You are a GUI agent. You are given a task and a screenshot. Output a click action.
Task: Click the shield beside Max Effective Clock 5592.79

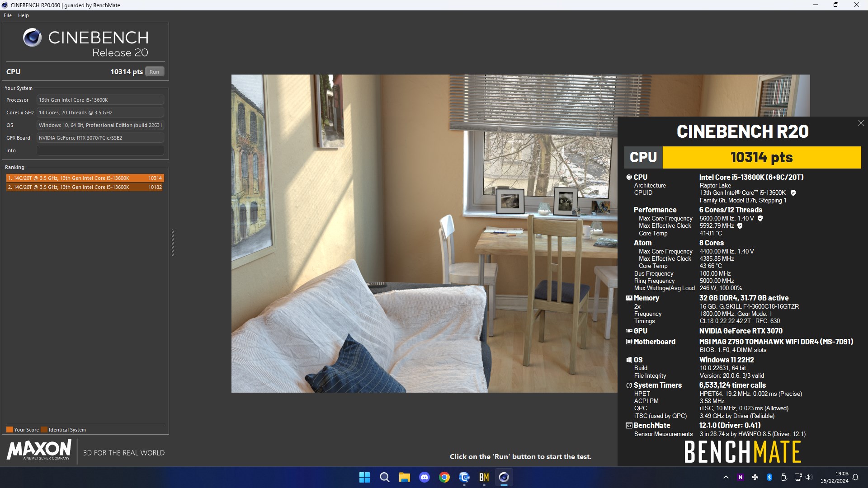click(x=740, y=226)
